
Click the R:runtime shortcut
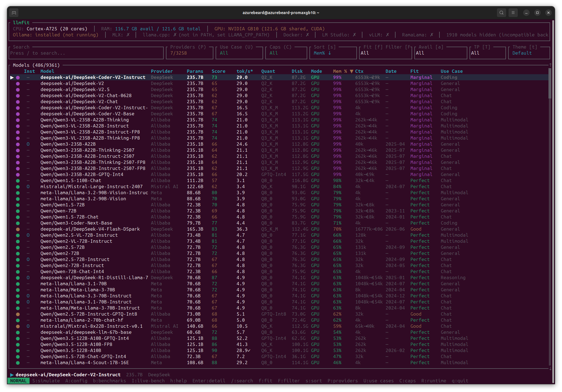click(x=434, y=381)
